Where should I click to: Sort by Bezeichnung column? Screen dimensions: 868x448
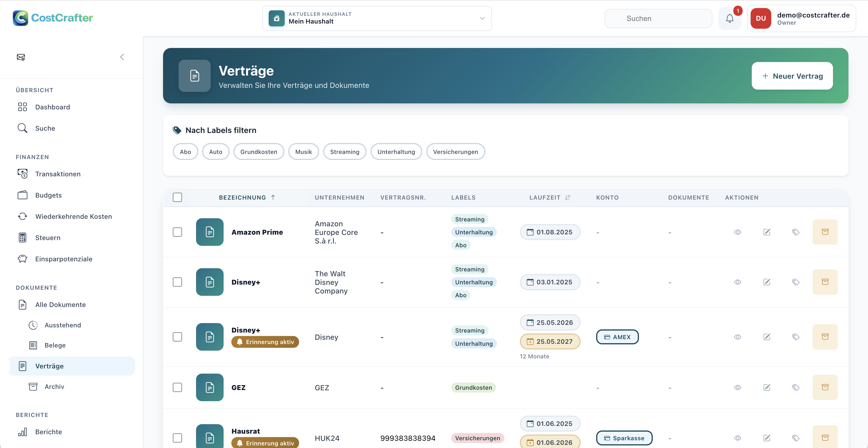(247, 198)
